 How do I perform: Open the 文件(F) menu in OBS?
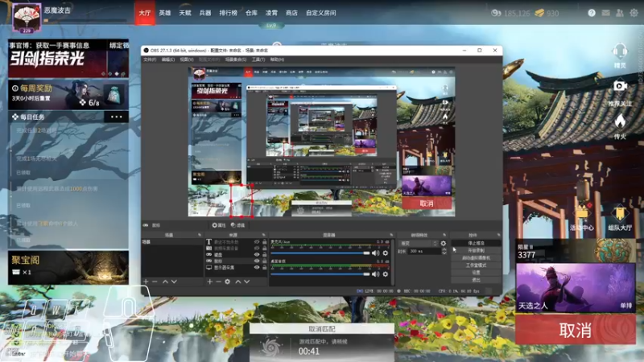pos(150,60)
